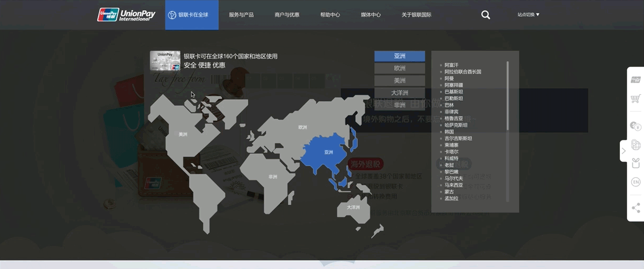Image resolution: width=644 pixels, height=269 pixels.
Task: Open the 银联卡在全球 menu
Action: (x=192, y=15)
